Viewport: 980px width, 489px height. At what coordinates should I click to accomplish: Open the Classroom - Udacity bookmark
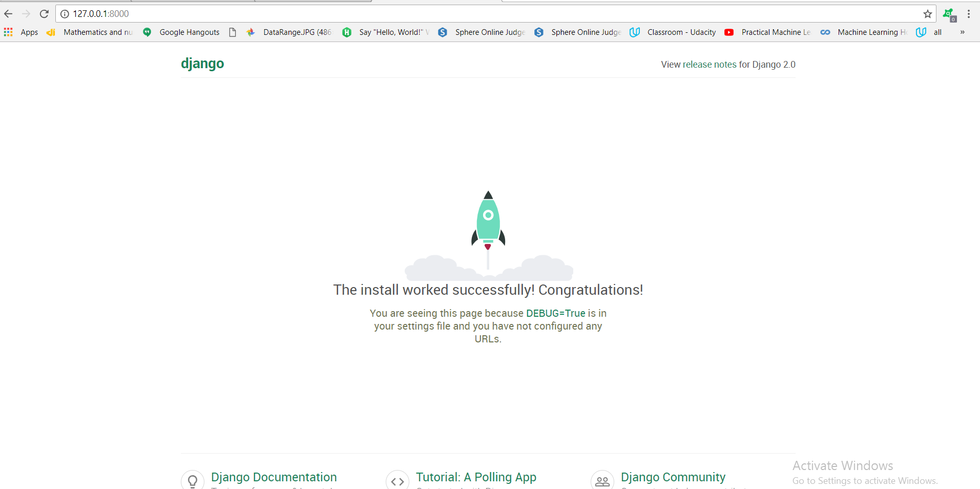pos(673,32)
